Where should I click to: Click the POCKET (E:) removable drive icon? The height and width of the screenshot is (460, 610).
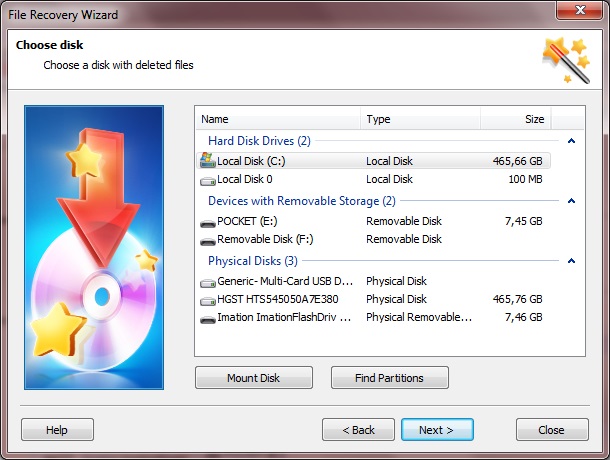pyautogui.click(x=207, y=223)
